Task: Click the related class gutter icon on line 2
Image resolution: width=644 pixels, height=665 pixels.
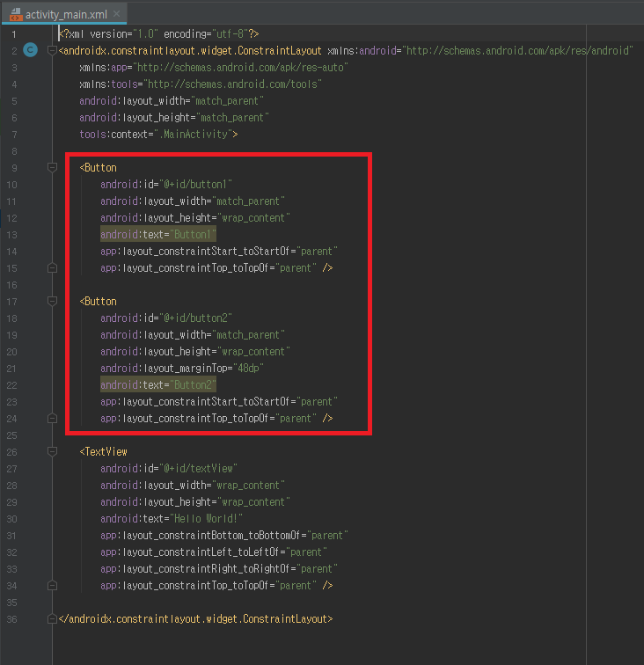Action: [x=29, y=51]
